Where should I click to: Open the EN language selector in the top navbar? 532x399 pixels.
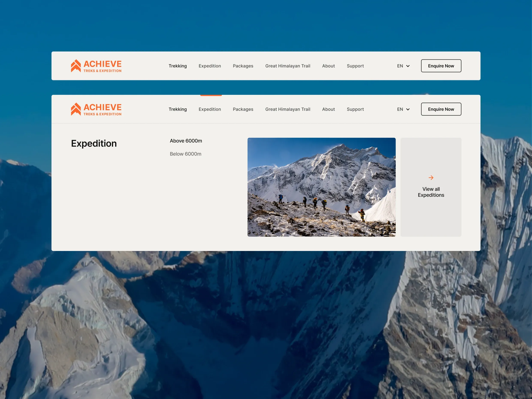pos(403,66)
